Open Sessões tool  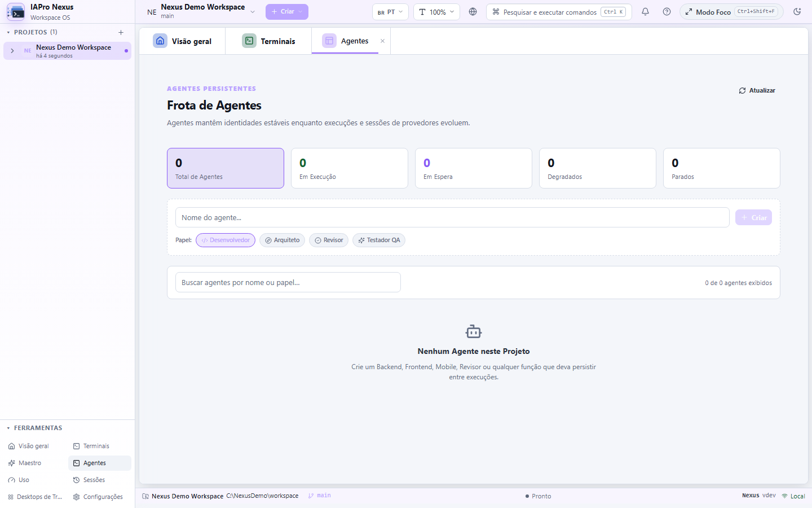(x=100, y=480)
